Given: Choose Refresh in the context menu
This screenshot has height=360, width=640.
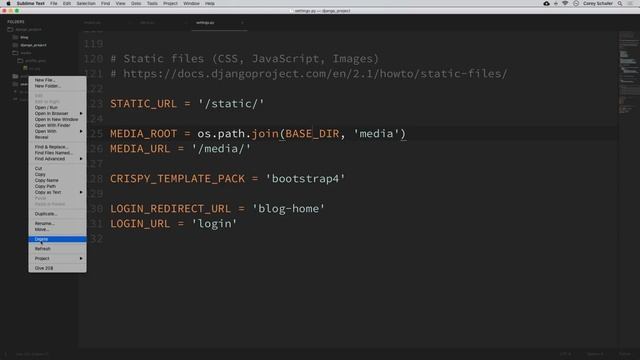Looking at the screenshot, I should coord(57,249).
